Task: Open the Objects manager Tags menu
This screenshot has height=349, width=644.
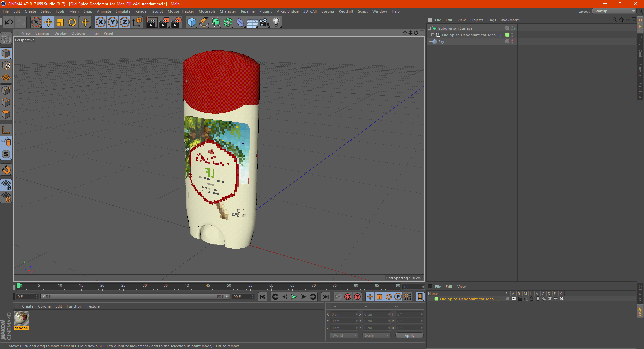Action: pyautogui.click(x=492, y=20)
